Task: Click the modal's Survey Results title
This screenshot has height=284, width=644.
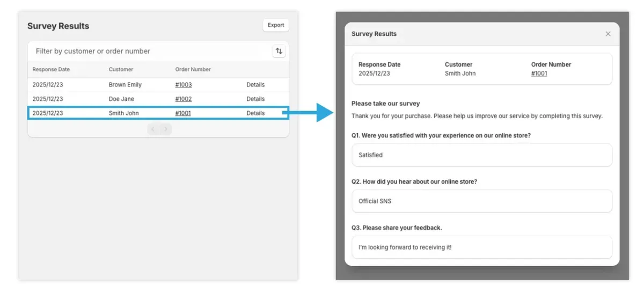Action: [374, 34]
